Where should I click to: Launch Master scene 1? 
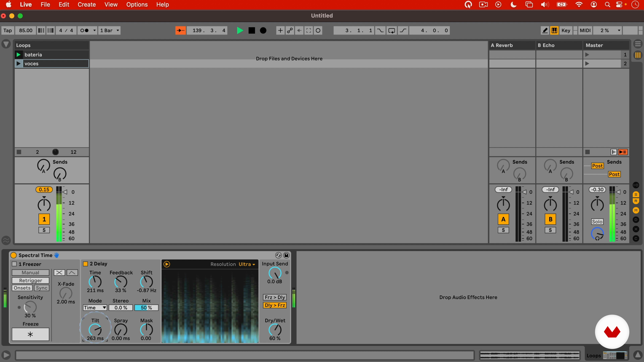tap(587, 54)
